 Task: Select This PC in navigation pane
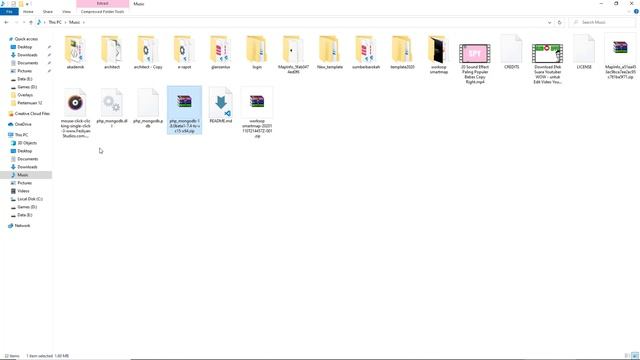point(21,135)
